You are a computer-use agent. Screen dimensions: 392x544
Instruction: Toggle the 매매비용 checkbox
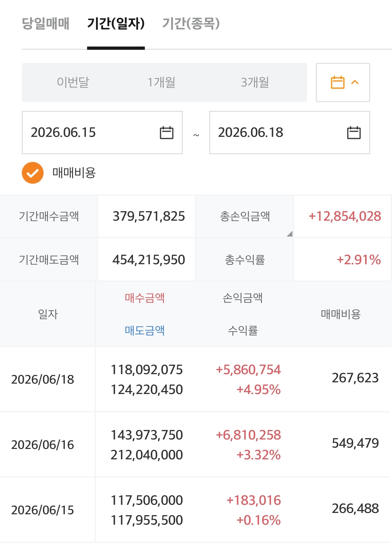click(33, 173)
